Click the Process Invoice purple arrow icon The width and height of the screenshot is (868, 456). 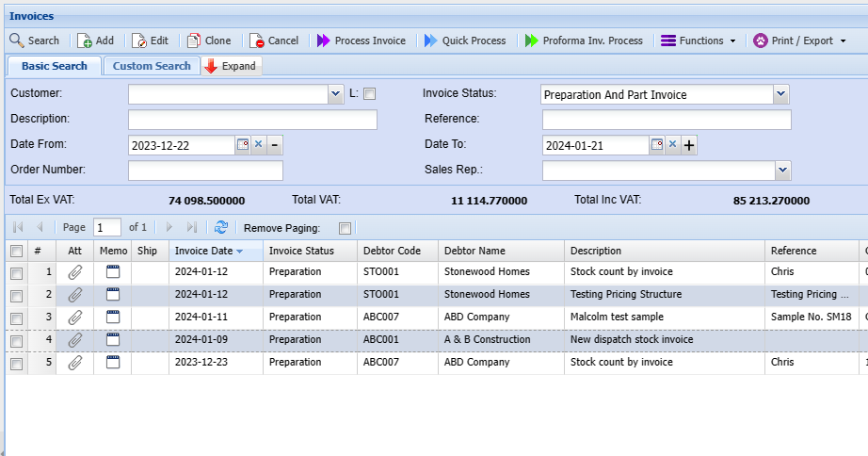click(x=323, y=41)
